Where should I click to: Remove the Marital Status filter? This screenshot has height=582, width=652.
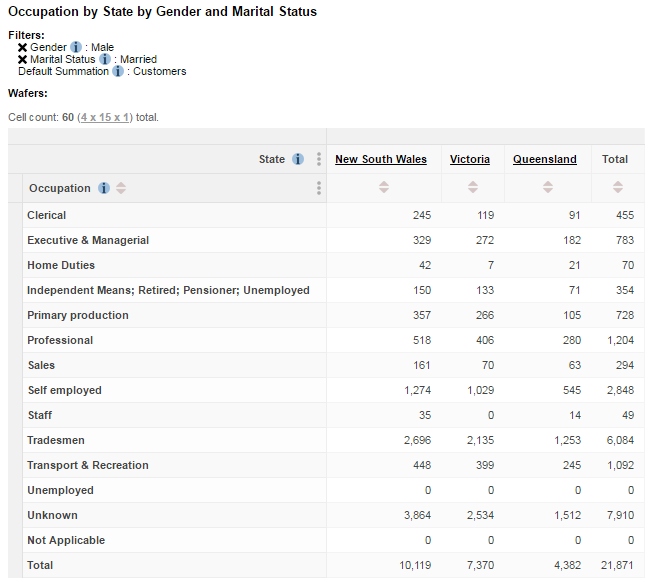coord(23,59)
